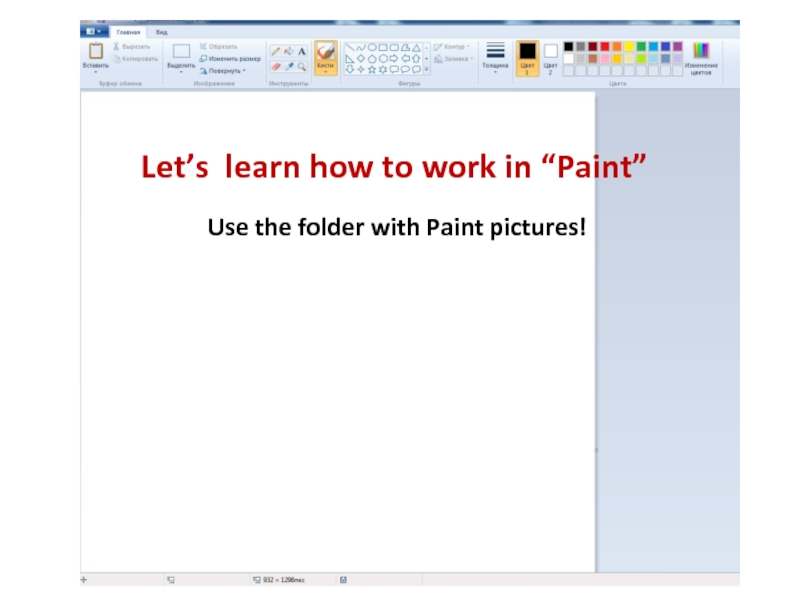Choose the Rectangle shape
The width and height of the screenshot is (800, 600).
tap(383, 47)
